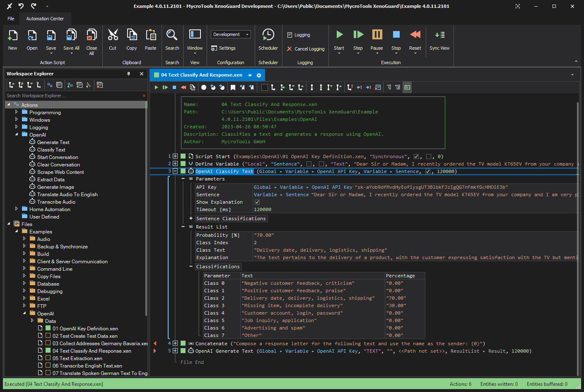Open the File menu
This screenshot has height=392, width=584.
tap(11, 19)
